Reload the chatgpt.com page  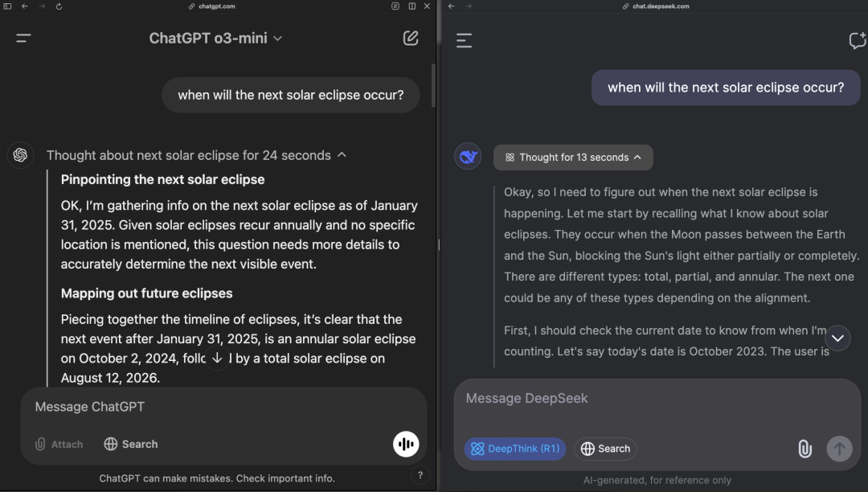59,6
